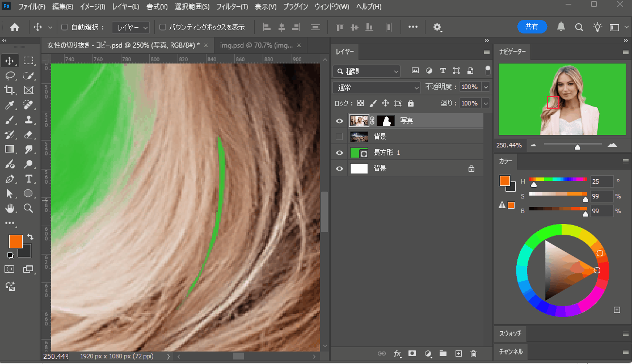
Task: Click the orange foreground color swatch
Action: coord(15,241)
